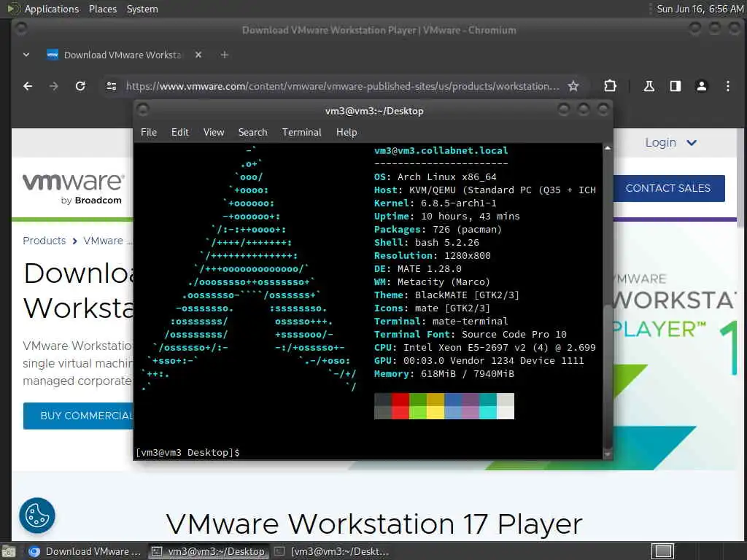Switch to vm3@vm3:~/Desktop taskbar entry

(208, 551)
